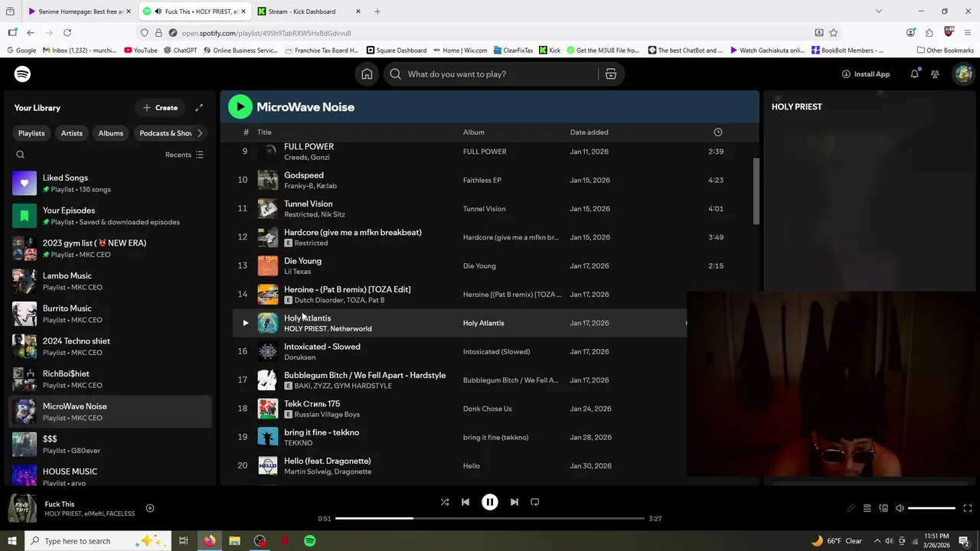Sort tracks by duration clock icon
Viewport: 980px width, 551px height.
click(x=717, y=132)
